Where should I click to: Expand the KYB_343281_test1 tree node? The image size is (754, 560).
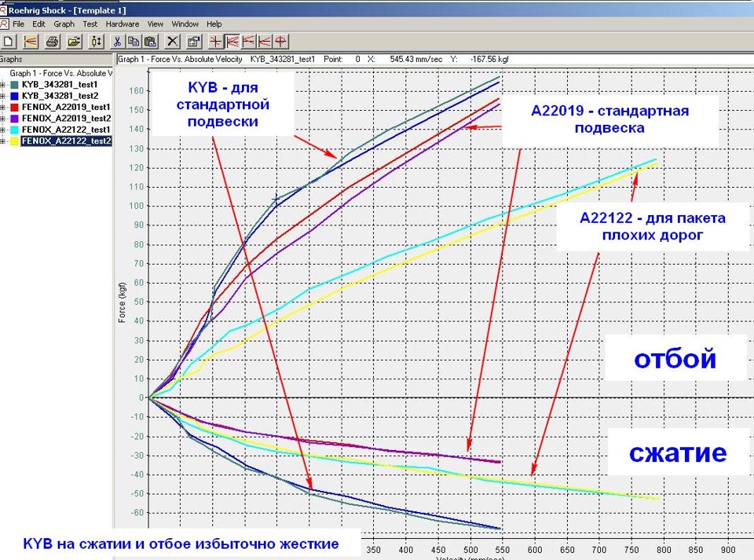click(2, 85)
